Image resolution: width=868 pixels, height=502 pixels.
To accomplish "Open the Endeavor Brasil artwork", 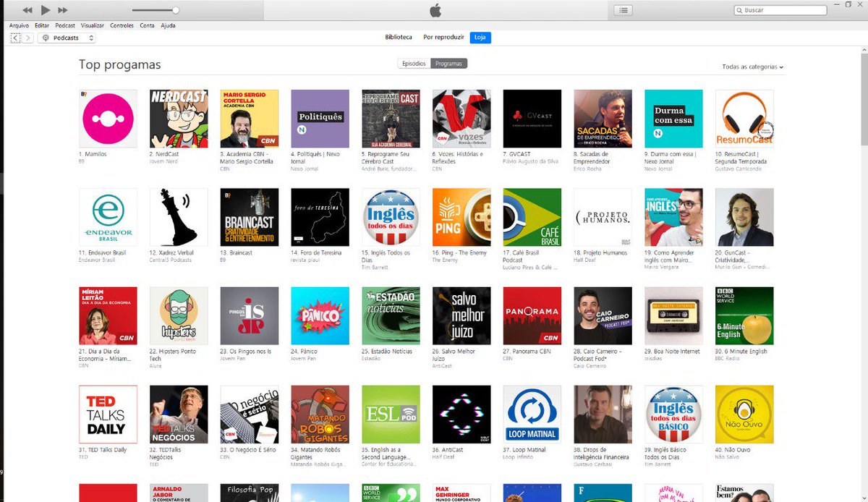I will (108, 218).
